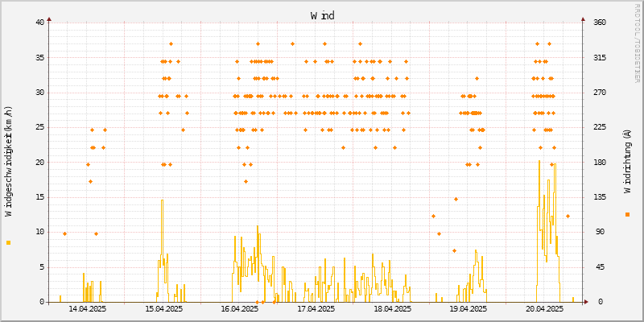This screenshot has width=644, height=322.
Task: Click the left y-axis top arrowhead
Action: tap(49, 19)
